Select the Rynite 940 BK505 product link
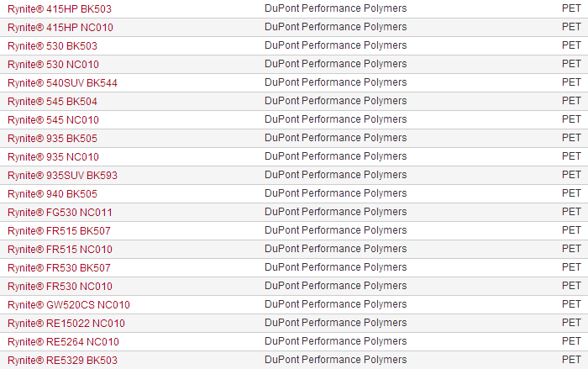The image size is (588, 369). (x=52, y=193)
